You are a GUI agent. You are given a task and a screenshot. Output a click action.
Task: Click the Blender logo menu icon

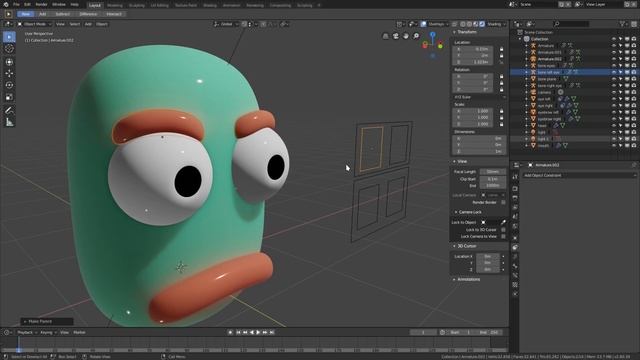pos(6,4)
